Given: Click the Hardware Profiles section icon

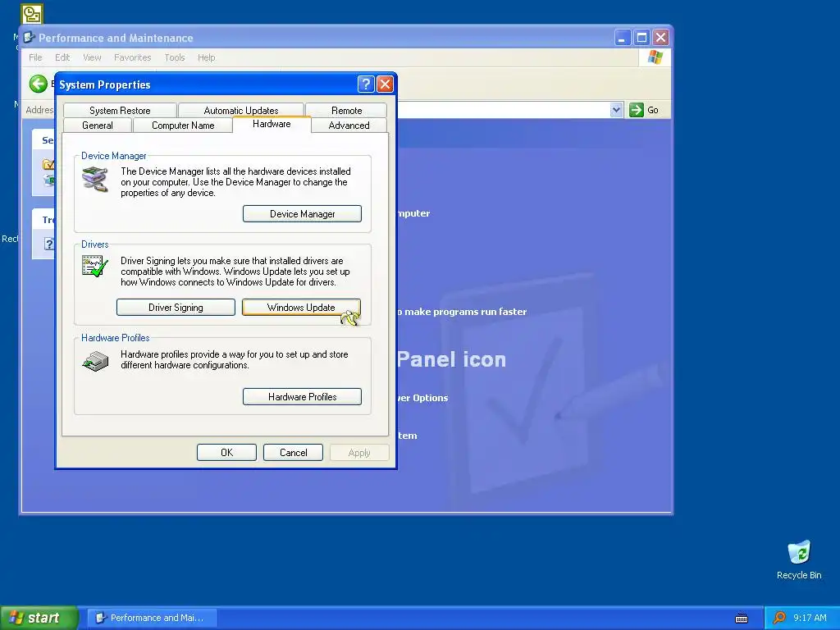Looking at the screenshot, I should tap(95, 361).
